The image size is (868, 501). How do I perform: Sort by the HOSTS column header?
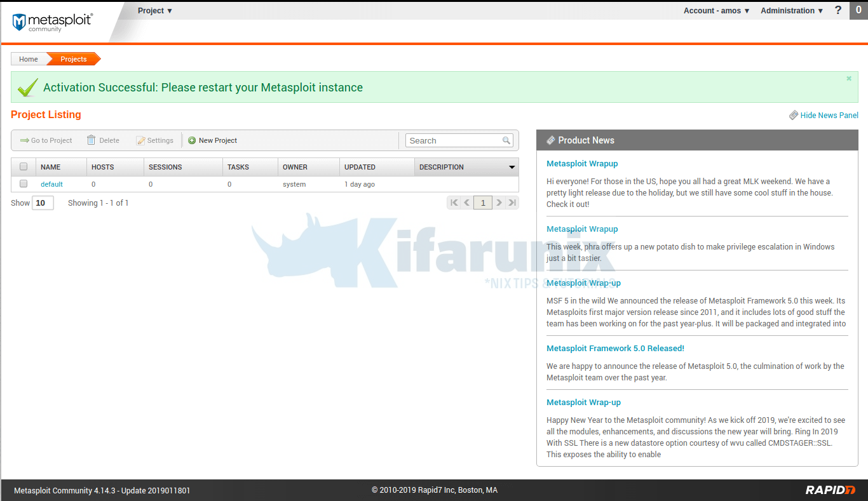tap(115, 167)
